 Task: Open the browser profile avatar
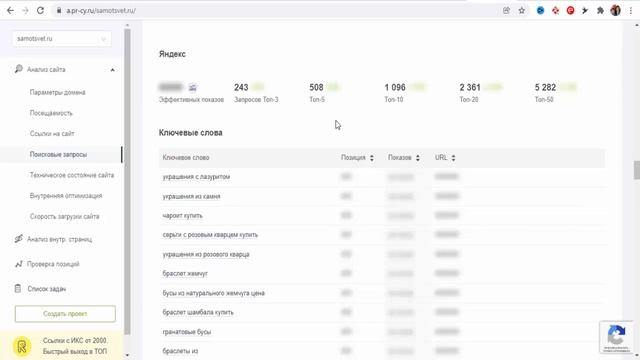click(x=616, y=11)
